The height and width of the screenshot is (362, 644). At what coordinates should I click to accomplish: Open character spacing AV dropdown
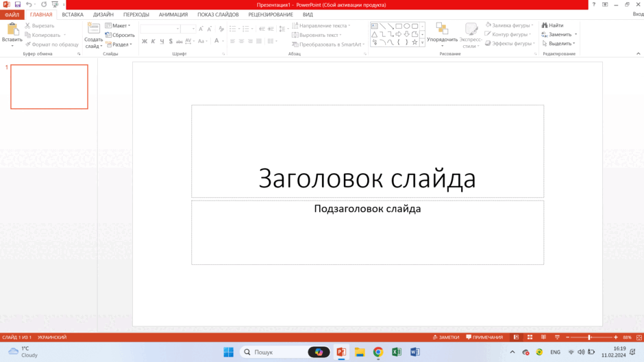point(190,41)
